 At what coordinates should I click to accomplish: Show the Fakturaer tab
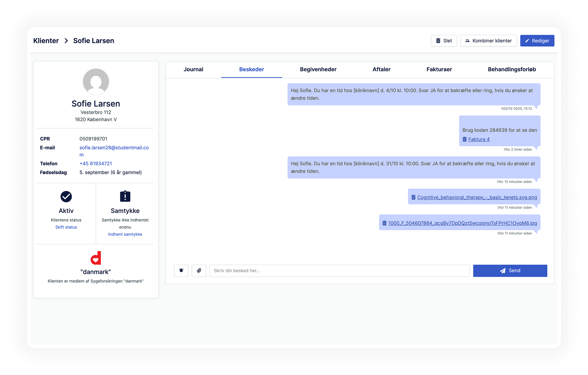pos(439,70)
